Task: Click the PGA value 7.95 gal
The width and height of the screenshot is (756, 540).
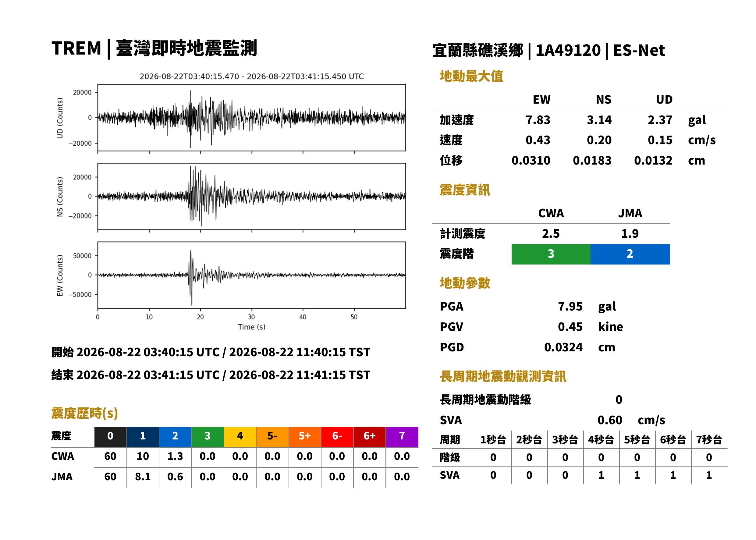Action: pos(587,306)
